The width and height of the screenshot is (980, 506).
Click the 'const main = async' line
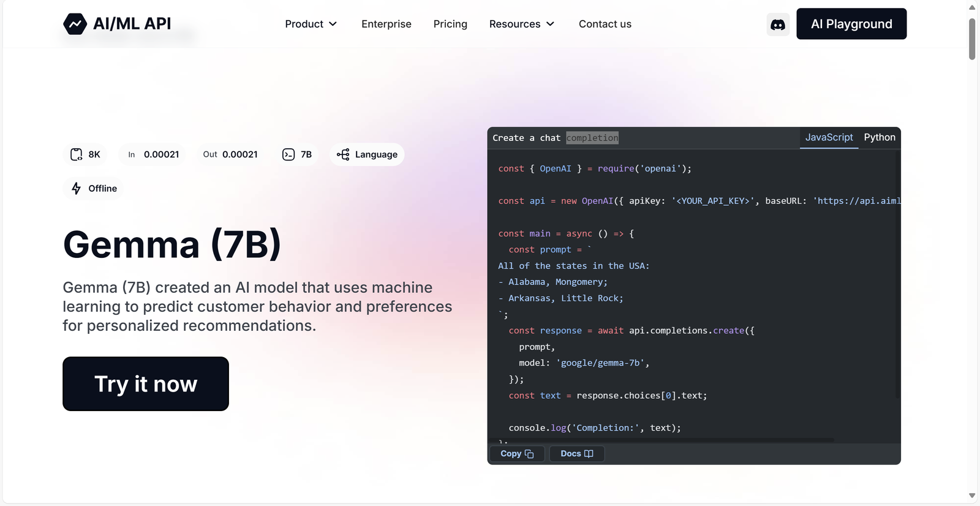pos(566,233)
